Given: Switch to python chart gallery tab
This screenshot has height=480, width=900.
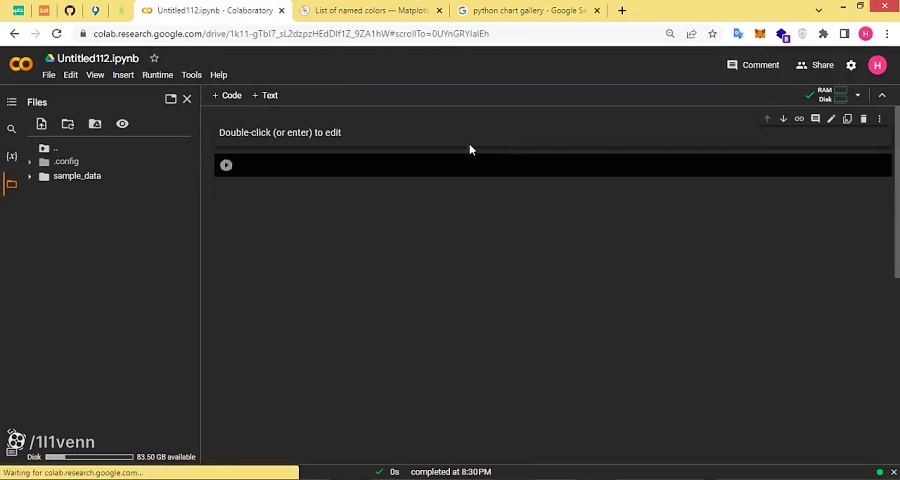Looking at the screenshot, I should (529, 11).
